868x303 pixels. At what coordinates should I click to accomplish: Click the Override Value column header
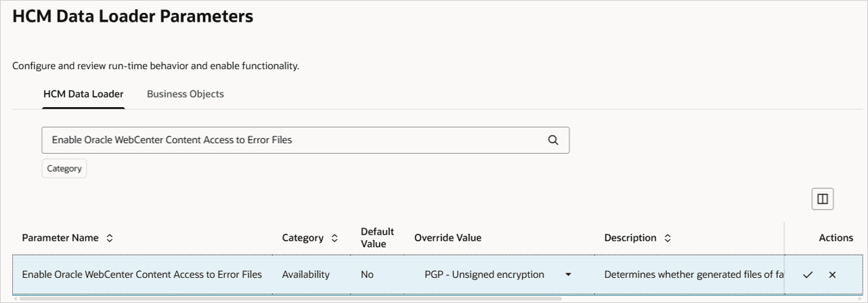[x=448, y=238]
